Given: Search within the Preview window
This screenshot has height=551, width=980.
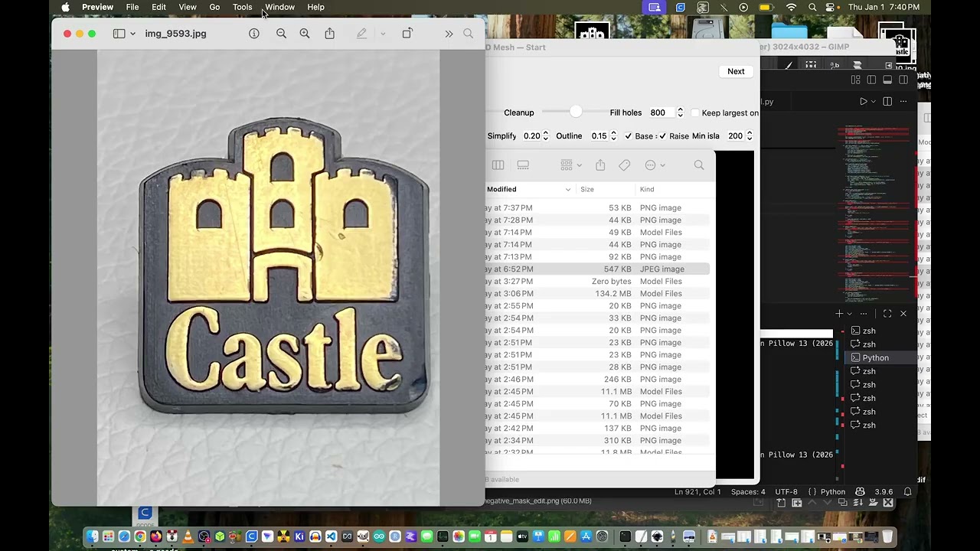Looking at the screenshot, I should [468, 34].
